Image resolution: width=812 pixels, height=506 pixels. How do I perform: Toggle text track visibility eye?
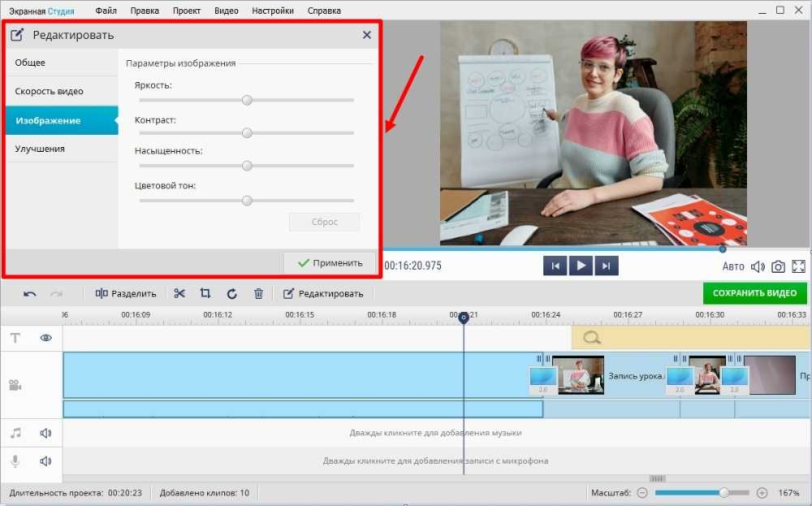pyautogui.click(x=45, y=338)
